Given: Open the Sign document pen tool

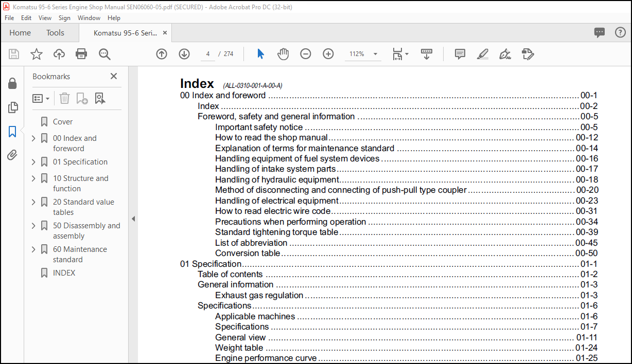Looking at the screenshot, I should point(505,54).
